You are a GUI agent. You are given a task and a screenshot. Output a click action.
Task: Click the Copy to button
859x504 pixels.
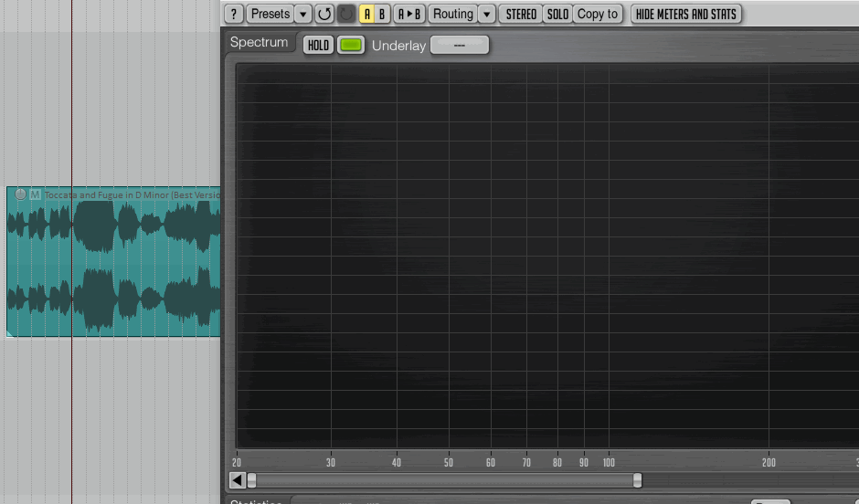click(598, 14)
